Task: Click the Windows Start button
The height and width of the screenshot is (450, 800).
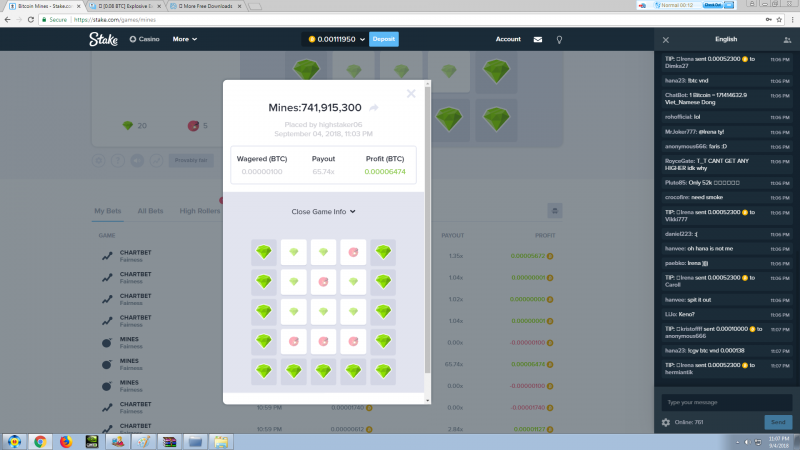Action: pos(14,442)
